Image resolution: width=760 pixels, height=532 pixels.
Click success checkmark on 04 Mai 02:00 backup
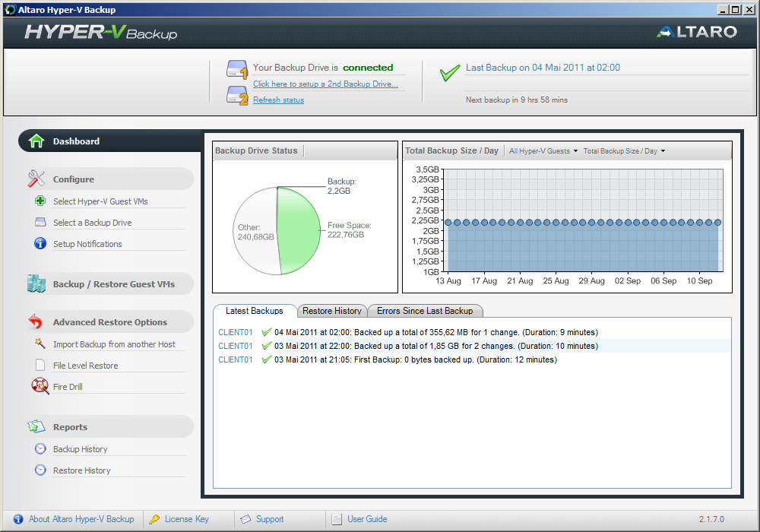pyautogui.click(x=266, y=332)
